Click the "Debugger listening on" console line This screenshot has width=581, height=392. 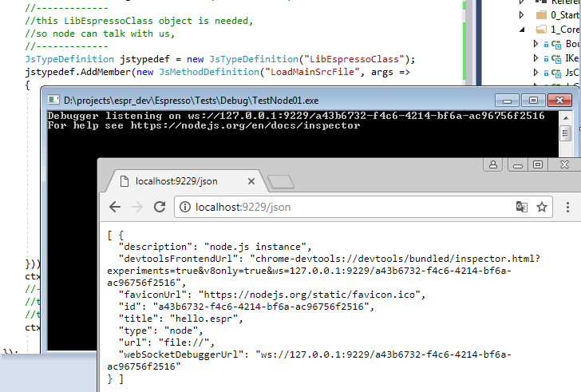coord(296,116)
